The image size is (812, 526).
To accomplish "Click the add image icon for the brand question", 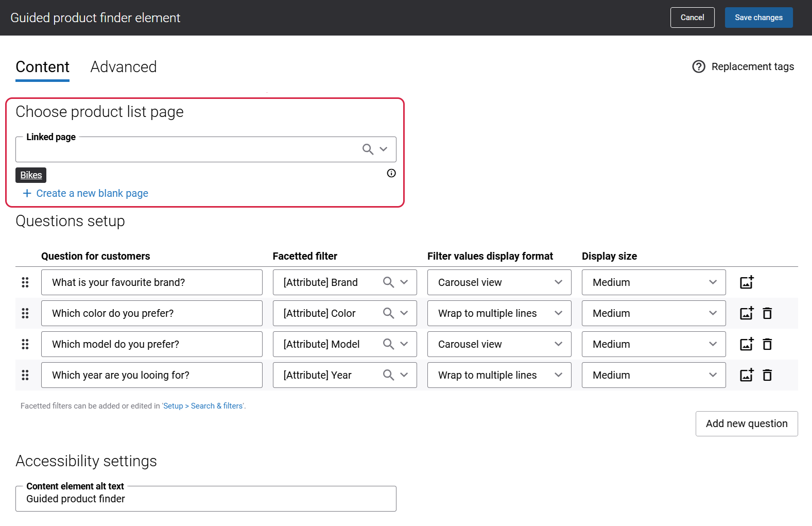I will coord(747,282).
